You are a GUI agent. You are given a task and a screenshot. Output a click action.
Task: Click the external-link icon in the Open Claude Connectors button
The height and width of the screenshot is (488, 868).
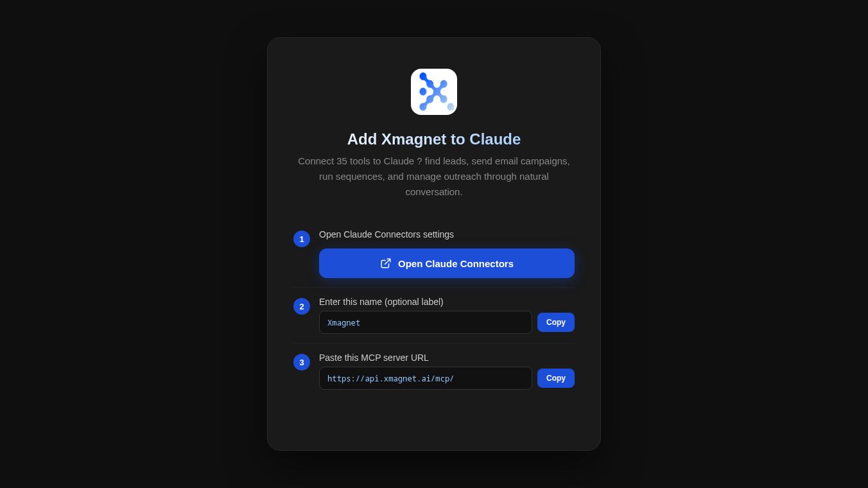[386, 263]
